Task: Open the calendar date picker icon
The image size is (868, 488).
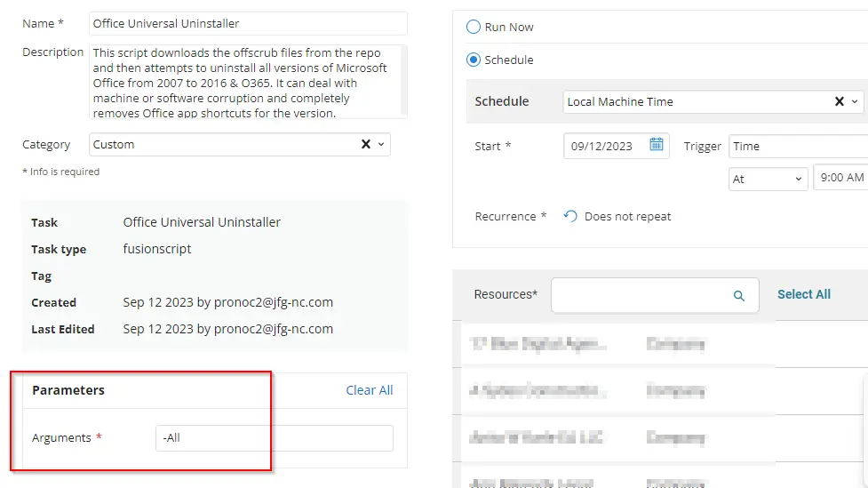Action: pyautogui.click(x=656, y=145)
